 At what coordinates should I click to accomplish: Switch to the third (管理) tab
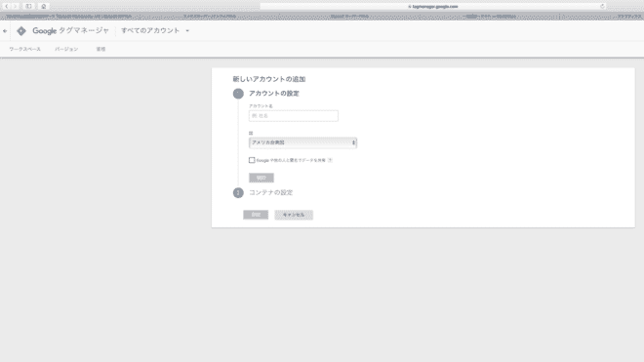pyautogui.click(x=101, y=49)
